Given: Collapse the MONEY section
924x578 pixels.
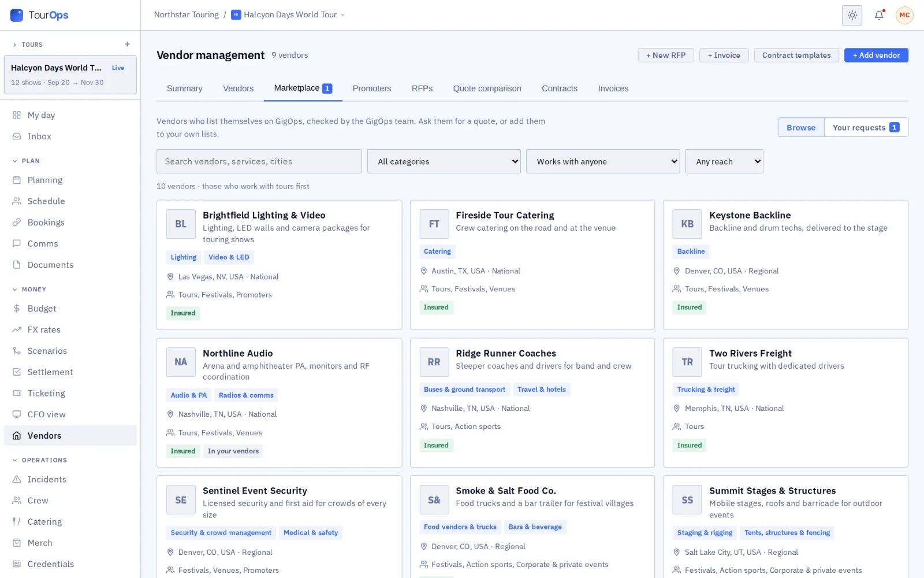Looking at the screenshot, I should [x=29, y=289].
